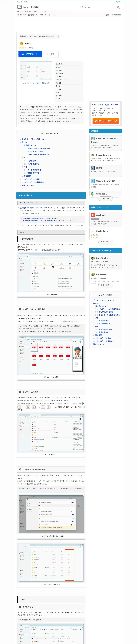Open スクリーンショットを見る（画像 14 枚）link

(37, 83)
